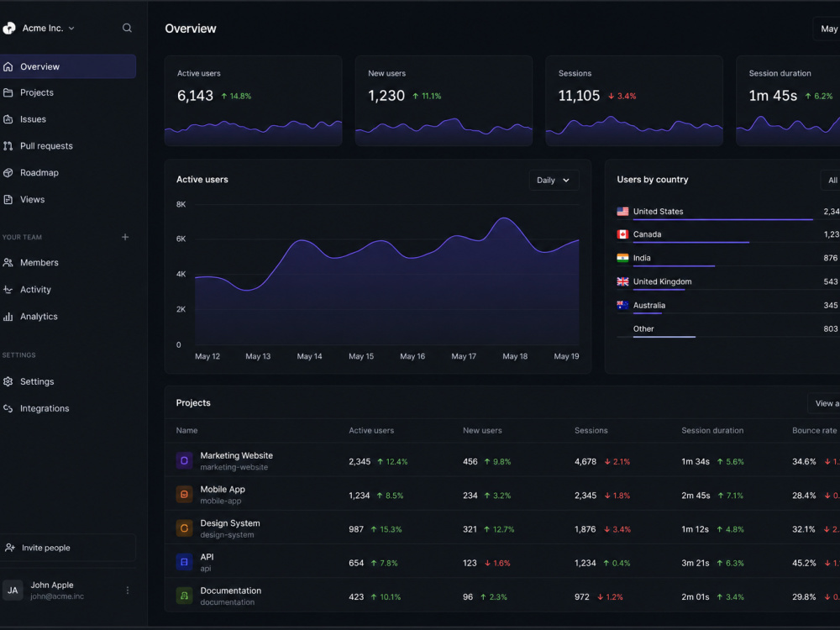Click the Issues icon in sidebar

[8, 119]
